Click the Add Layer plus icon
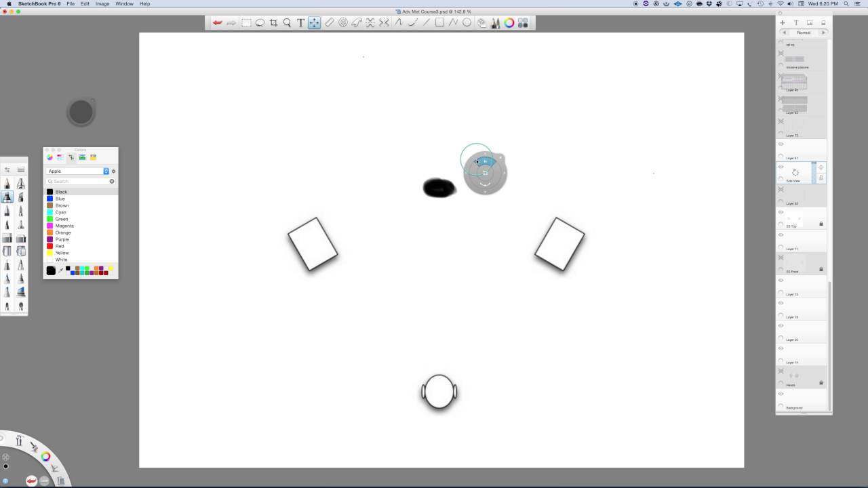Screen dimensions: 868x488 [x=783, y=23]
